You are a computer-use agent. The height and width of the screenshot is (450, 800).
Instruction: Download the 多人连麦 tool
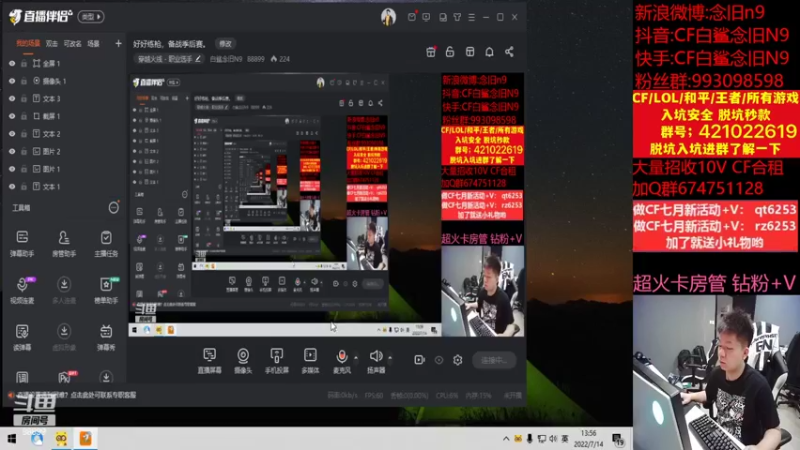point(64,290)
